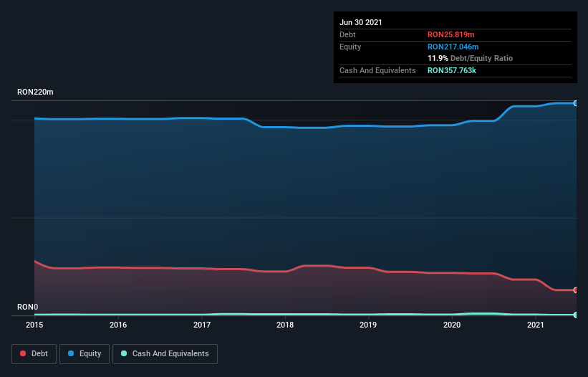
Task: Toggle Cash And Equivalents legend button
Action: coord(165,354)
